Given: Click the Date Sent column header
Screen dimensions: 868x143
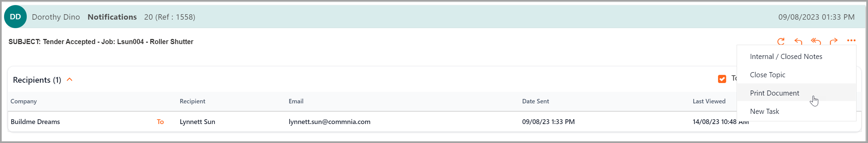Looking at the screenshot, I should click(536, 101).
